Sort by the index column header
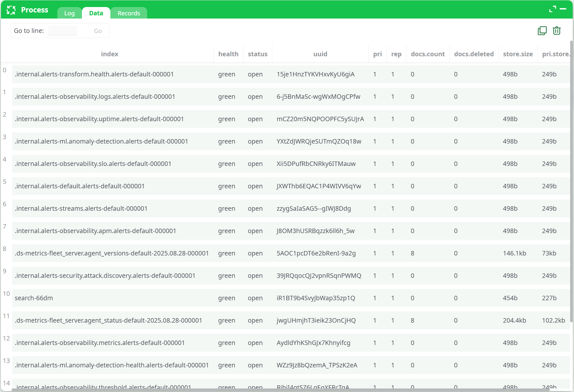 (109, 54)
